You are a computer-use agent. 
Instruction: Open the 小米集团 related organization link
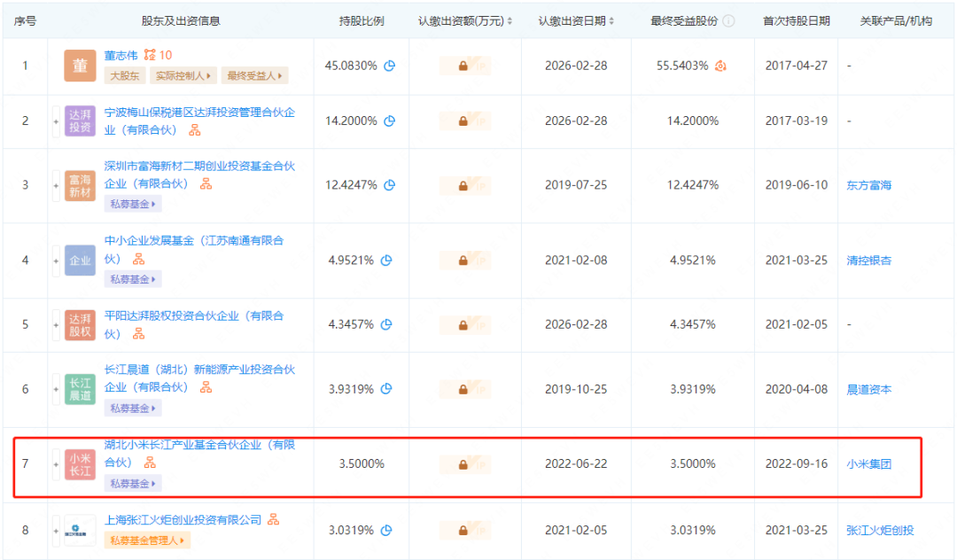click(x=868, y=463)
